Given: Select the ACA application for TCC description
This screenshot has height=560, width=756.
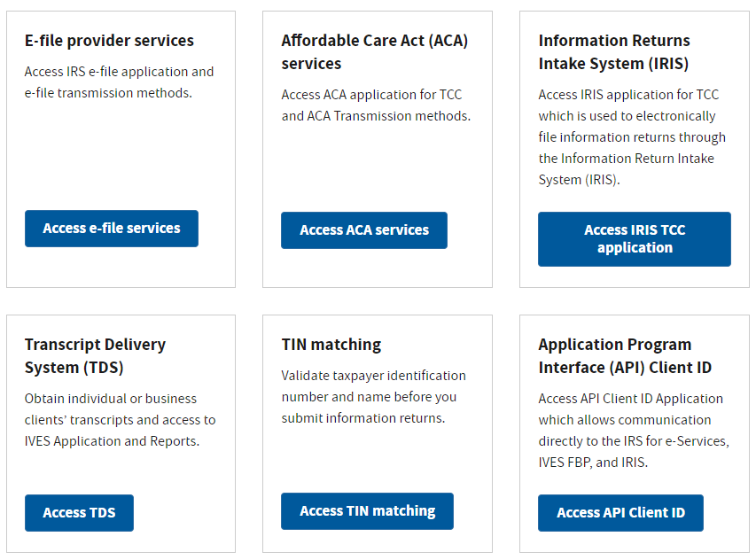Looking at the screenshot, I should click(x=376, y=105).
